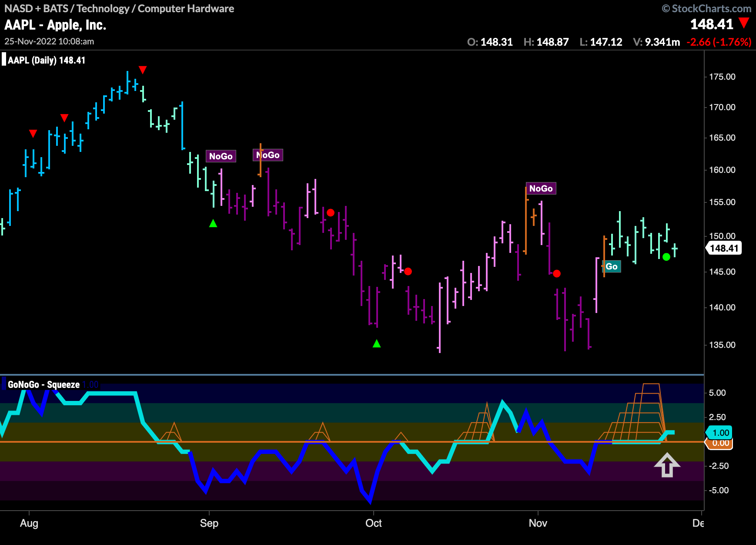756x545 pixels.
Task: Select the earliest red triangle marker in early August
Action: 33,133
